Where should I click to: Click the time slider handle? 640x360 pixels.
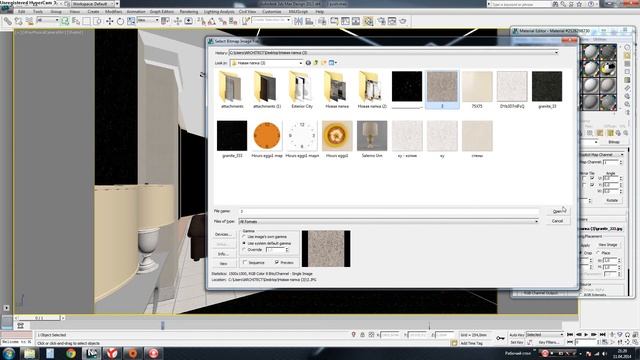(x=39, y=318)
